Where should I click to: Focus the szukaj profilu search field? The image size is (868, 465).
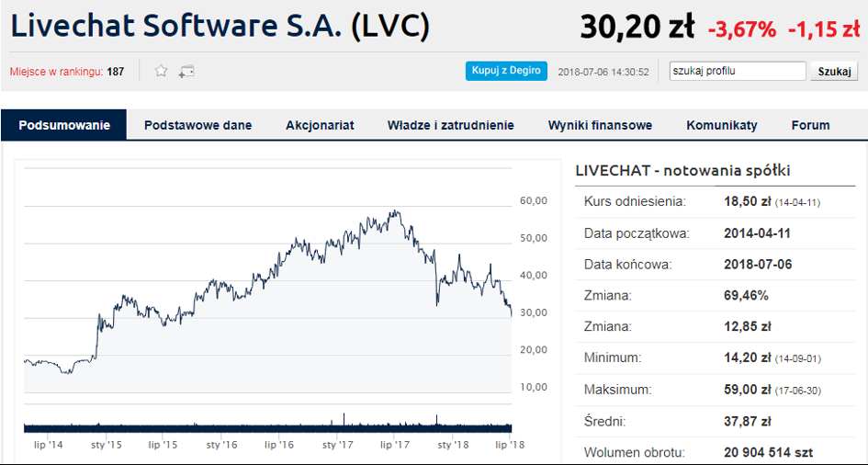click(737, 71)
